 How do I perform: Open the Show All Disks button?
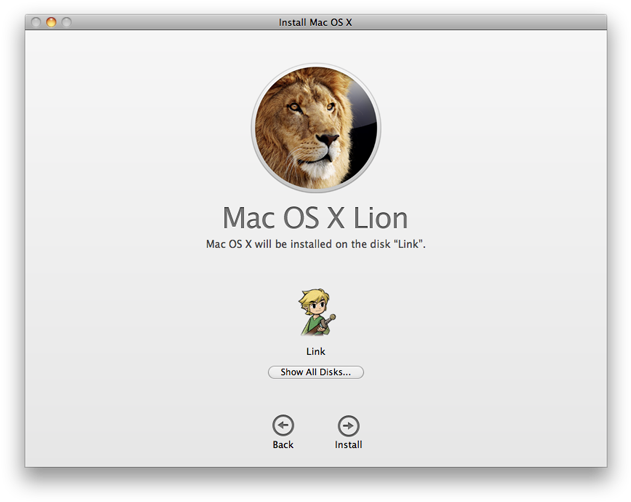(x=316, y=372)
